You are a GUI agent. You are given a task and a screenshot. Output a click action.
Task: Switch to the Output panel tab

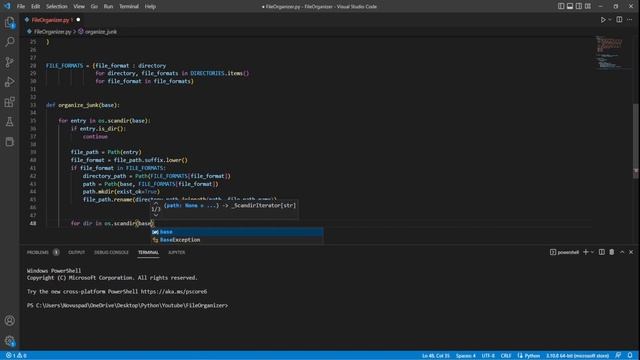(76, 252)
